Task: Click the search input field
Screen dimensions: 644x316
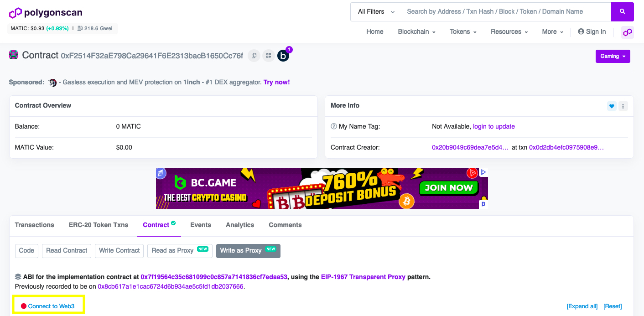Action: click(506, 12)
